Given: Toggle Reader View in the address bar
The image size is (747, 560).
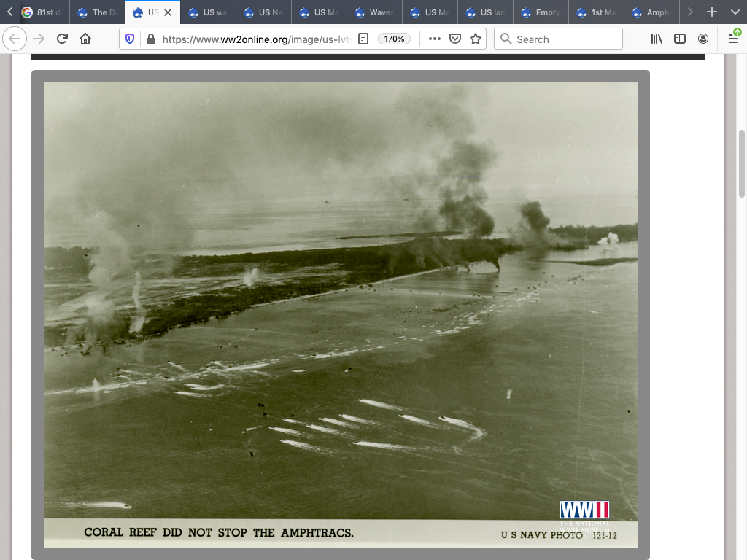Looking at the screenshot, I should point(363,39).
